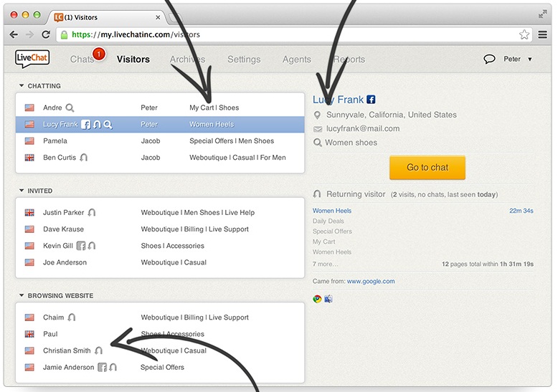Reload the page with the refresh button
This screenshot has width=558, height=392.
pyautogui.click(x=47, y=34)
